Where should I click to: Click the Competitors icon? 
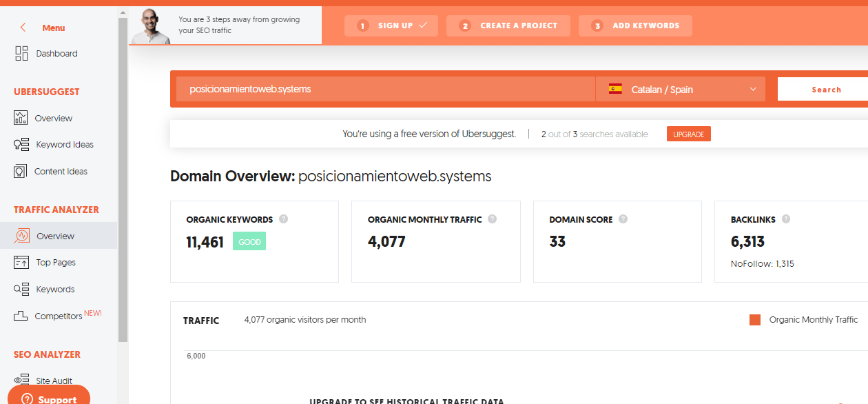click(21, 316)
